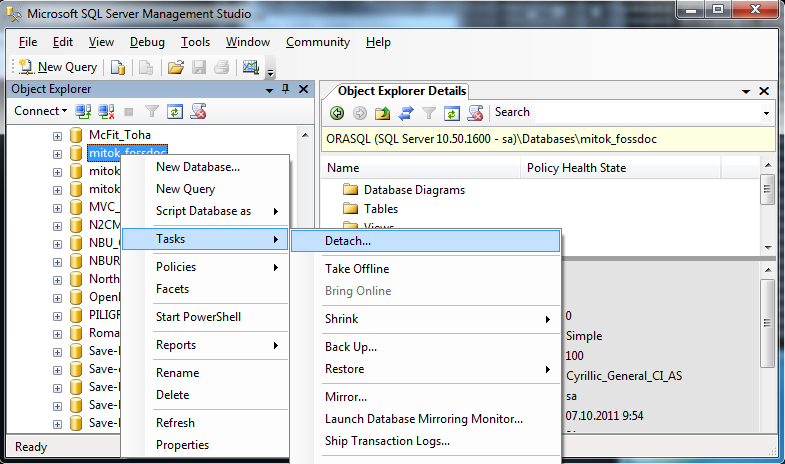Click Properties in the context menu

point(182,445)
